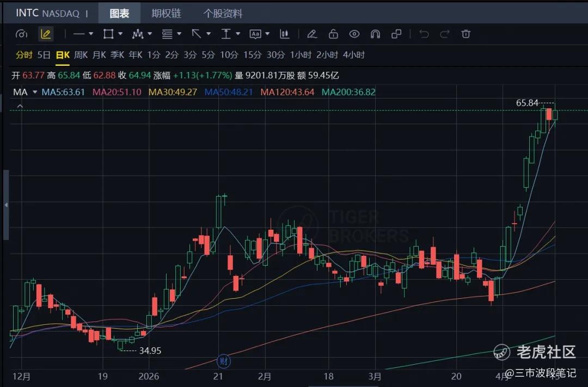Select the brush edit icon
This screenshot has height=387, width=588.
[312, 34]
